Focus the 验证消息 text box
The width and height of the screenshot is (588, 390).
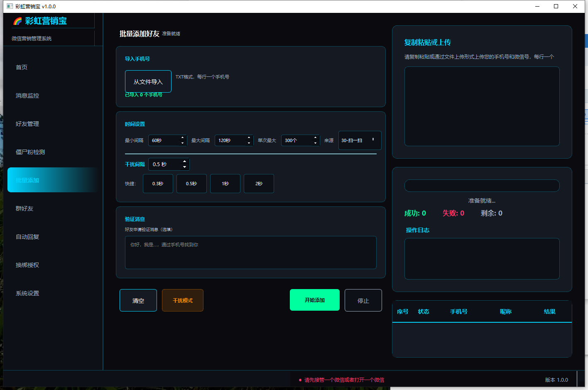tap(251, 253)
